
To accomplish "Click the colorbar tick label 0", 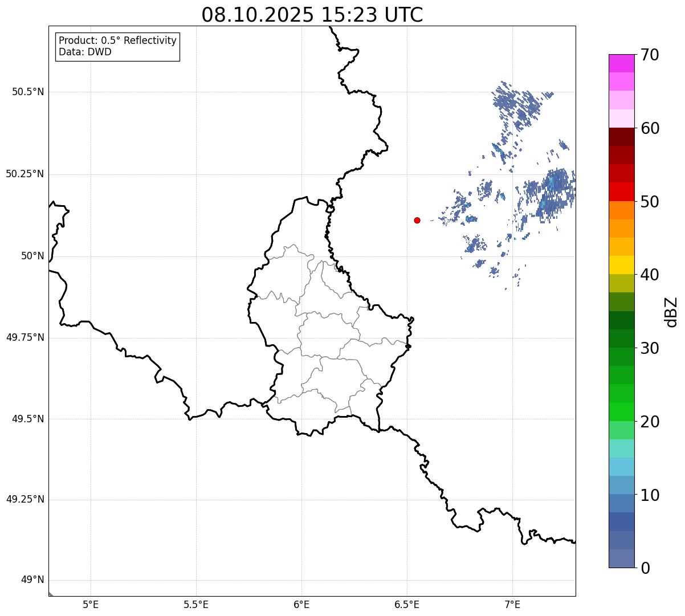I will coord(645,568).
